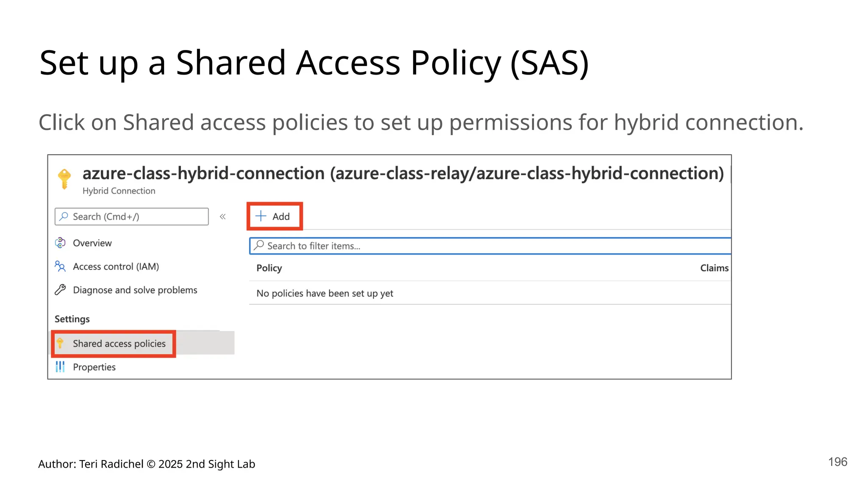868x488 pixels.
Task: Click the Add policy button
Action: click(274, 216)
